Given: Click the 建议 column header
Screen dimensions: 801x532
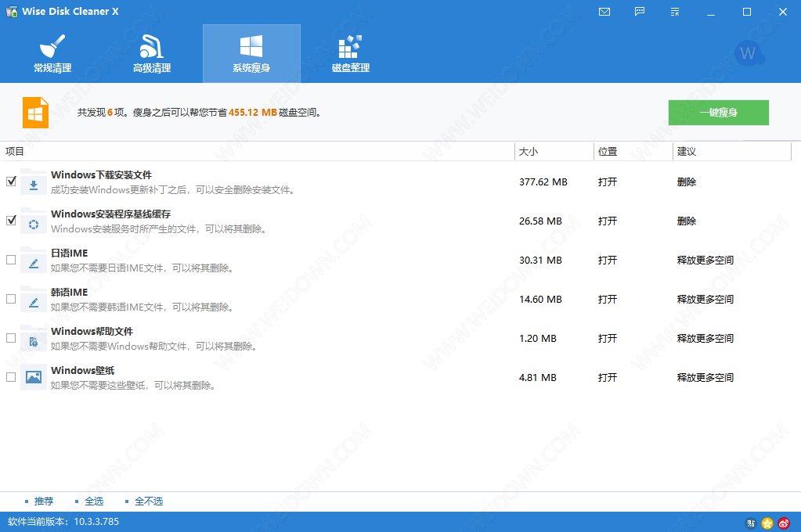Looking at the screenshot, I should pos(732,152).
